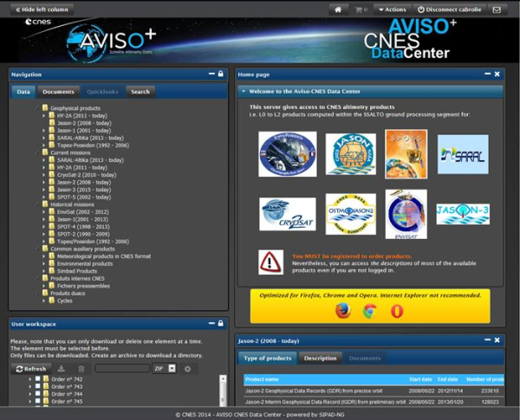520x420 pixels.
Task: Select Fichiers preassembles tree item
Action: coord(83,286)
